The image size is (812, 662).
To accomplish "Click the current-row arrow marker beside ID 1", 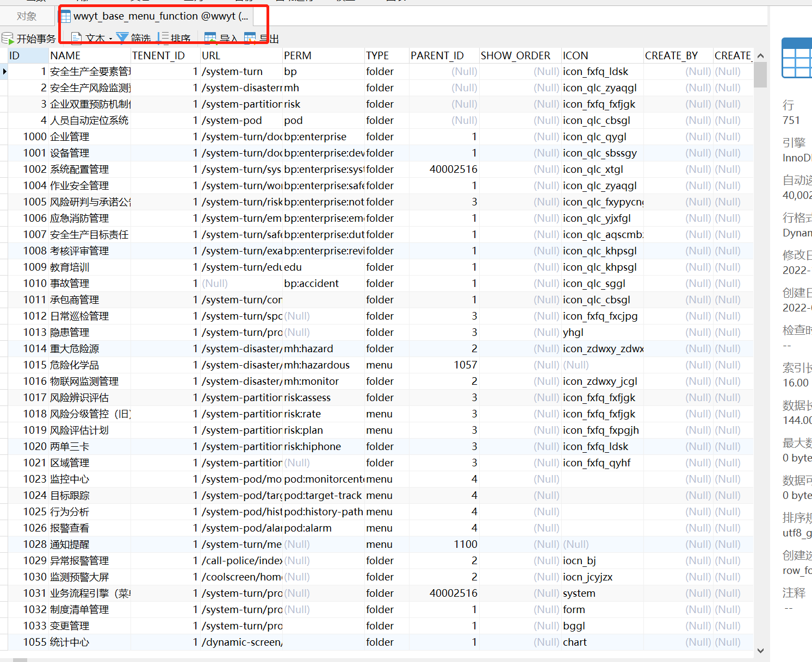I will [4, 71].
